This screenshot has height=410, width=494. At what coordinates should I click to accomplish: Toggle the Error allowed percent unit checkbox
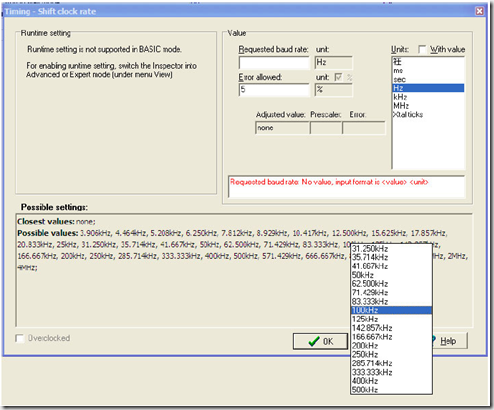point(338,77)
